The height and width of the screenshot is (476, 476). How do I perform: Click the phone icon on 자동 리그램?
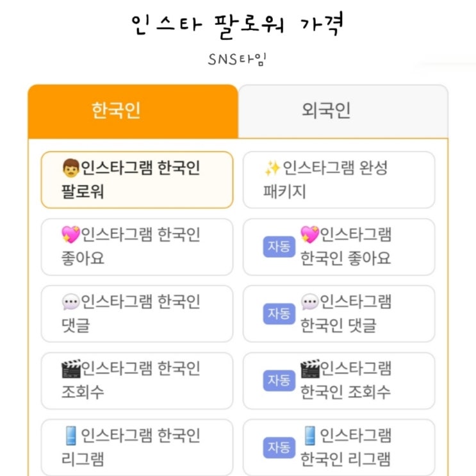pos(309,436)
